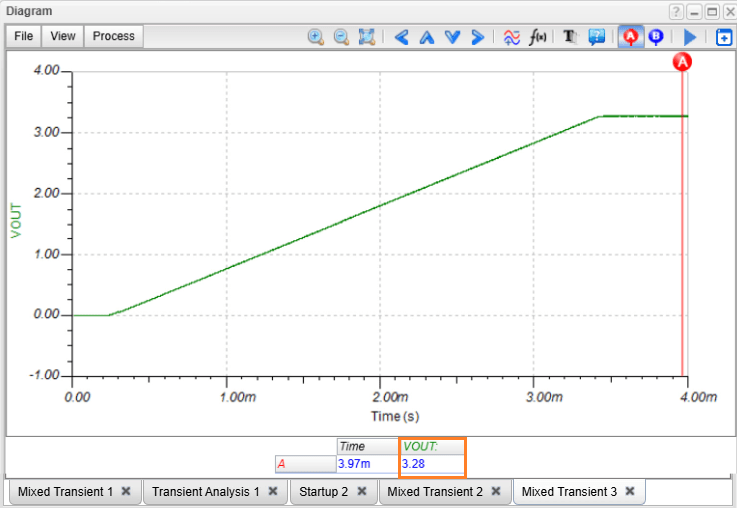Switch to the Transient Analysis 1 tab

coord(206,492)
